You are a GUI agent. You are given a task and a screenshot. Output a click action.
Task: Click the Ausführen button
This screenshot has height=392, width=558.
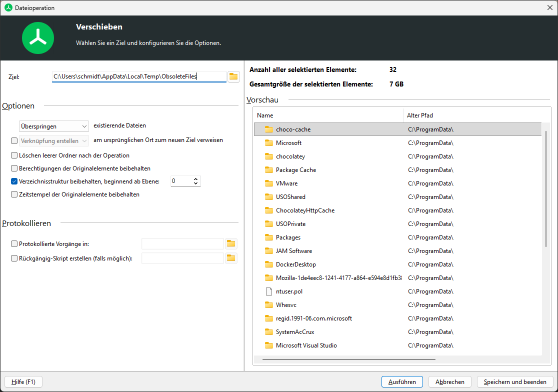[402, 381]
